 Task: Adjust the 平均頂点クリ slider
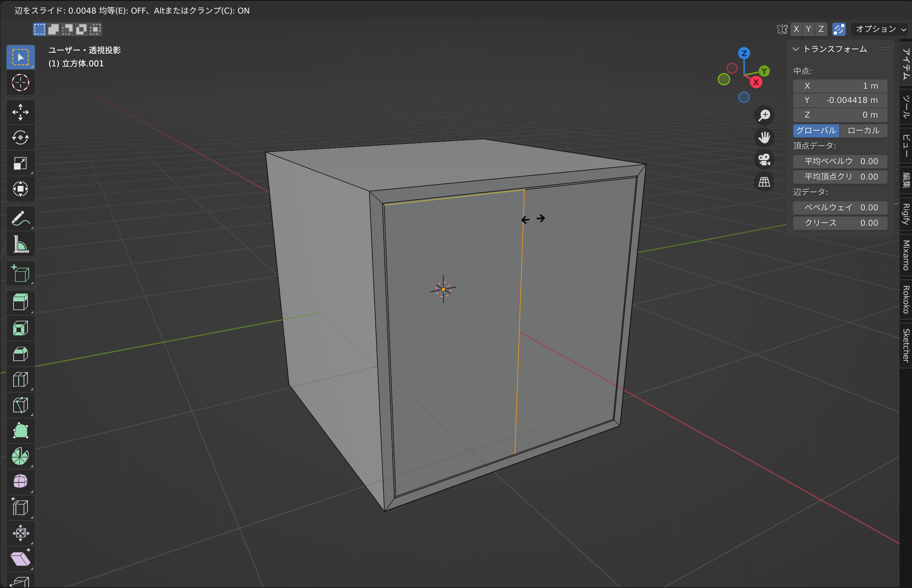[x=840, y=176]
